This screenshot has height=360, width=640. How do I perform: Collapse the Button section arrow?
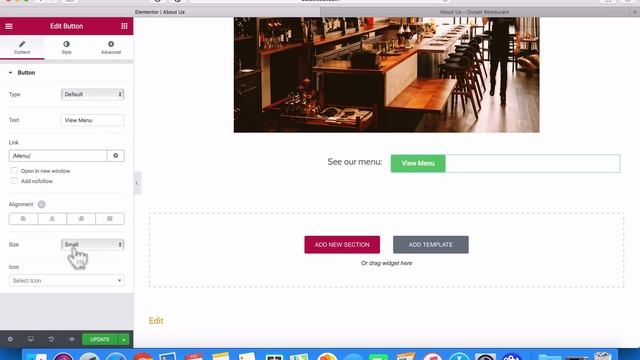click(10, 73)
